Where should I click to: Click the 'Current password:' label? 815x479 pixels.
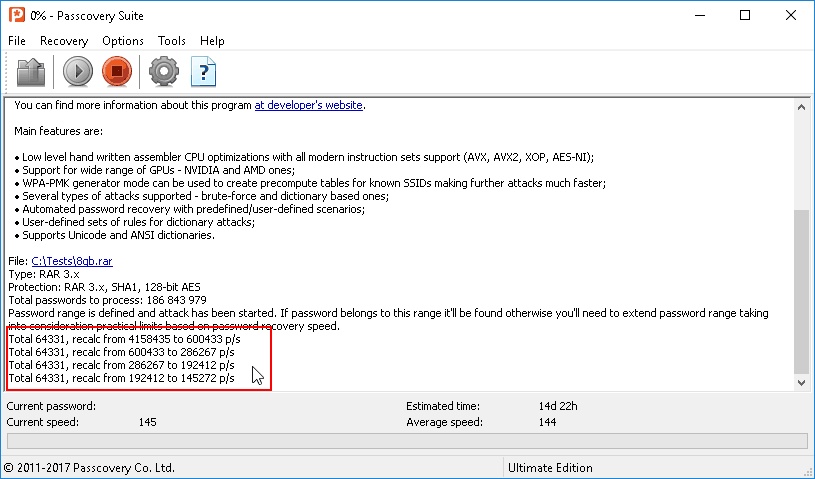(x=51, y=406)
